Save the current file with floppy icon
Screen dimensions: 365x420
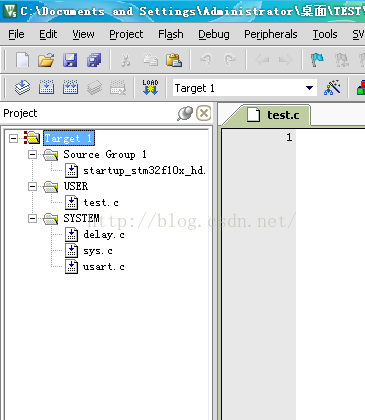pos(70,60)
